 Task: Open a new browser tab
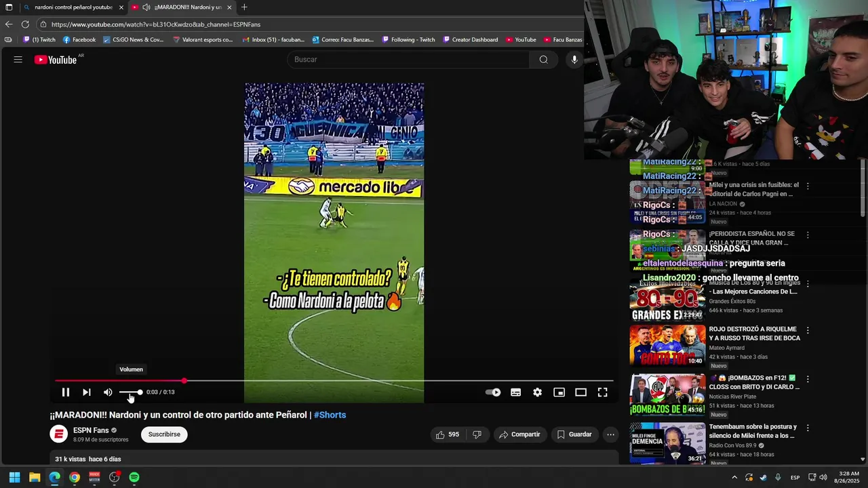coord(244,7)
